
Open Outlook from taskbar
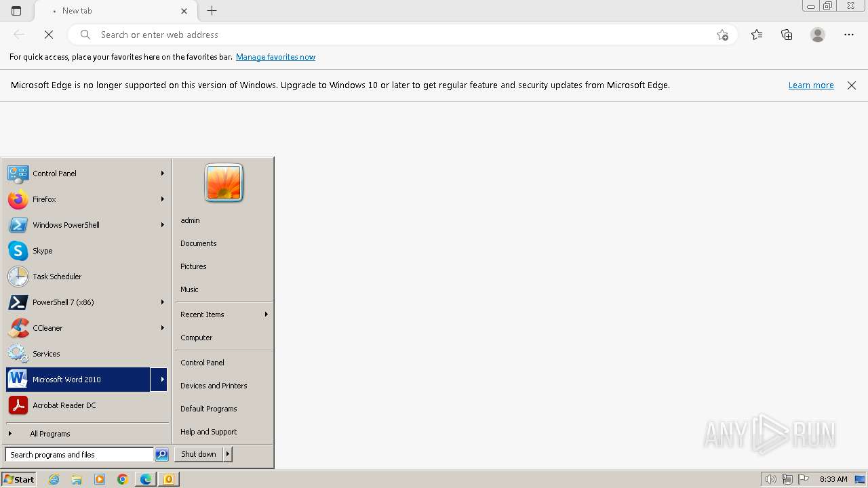point(168,479)
